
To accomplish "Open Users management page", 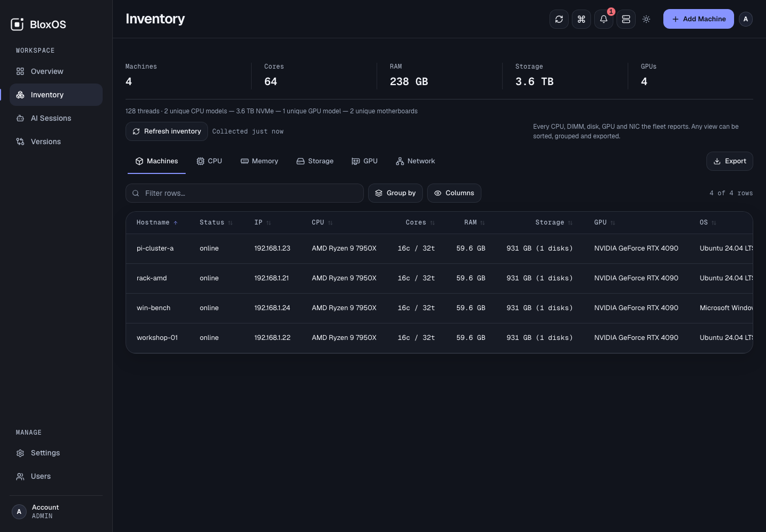I will [56, 476].
